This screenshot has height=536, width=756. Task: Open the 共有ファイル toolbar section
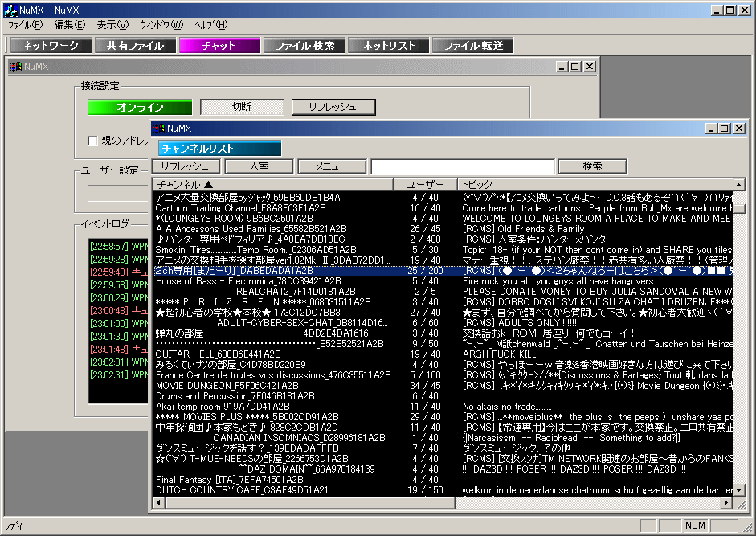pyautogui.click(x=135, y=46)
